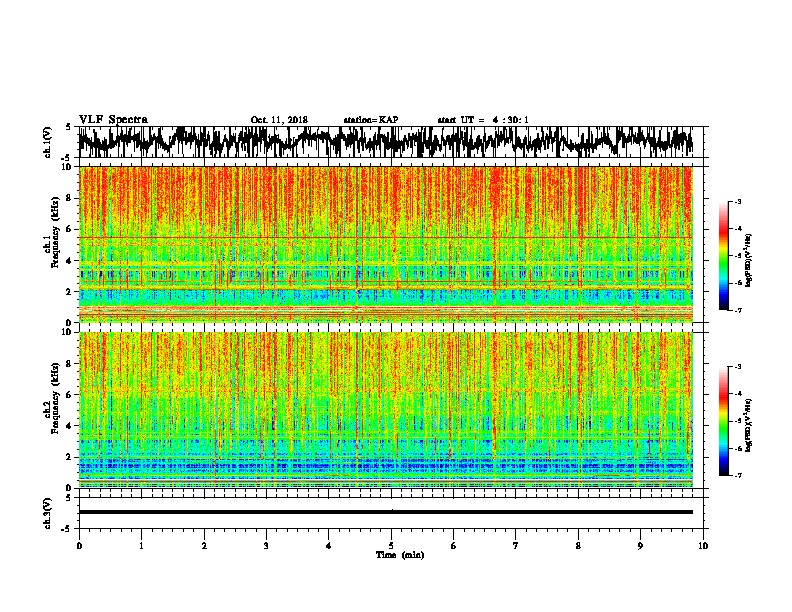Select the ch.2 "Frequency (kHz)" axis label
Viewport: 792px width, 612px height.
pos(55,397)
